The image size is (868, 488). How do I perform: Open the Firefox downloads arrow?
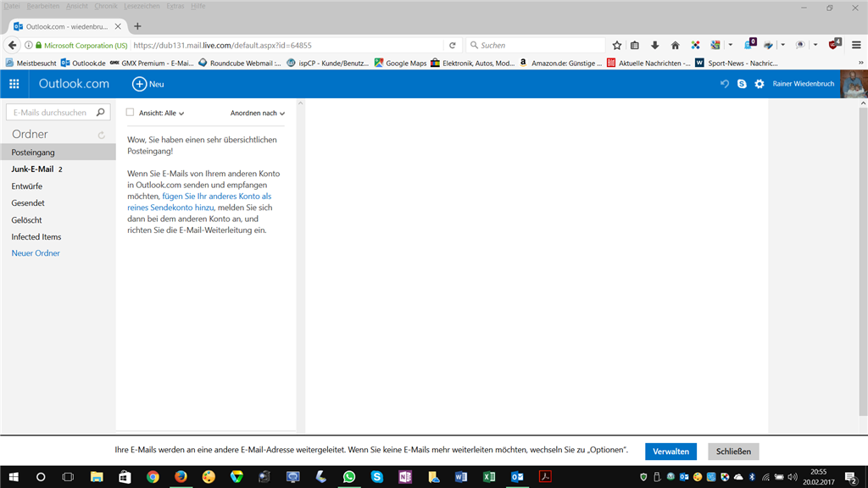(655, 46)
